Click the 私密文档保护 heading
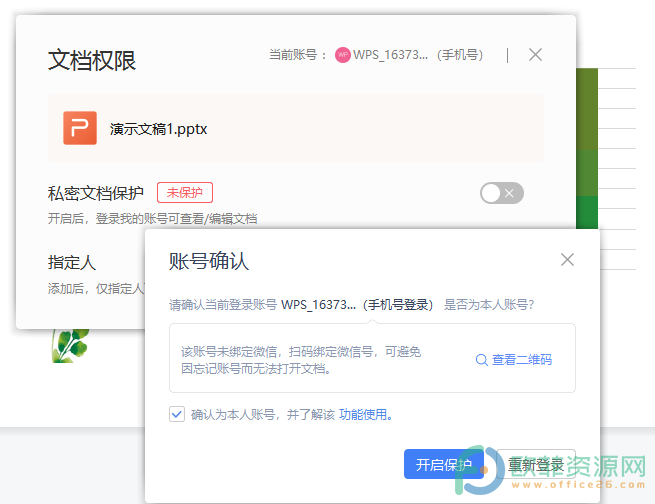This screenshot has width=655, height=504. pyautogui.click(x=95, y=193)
